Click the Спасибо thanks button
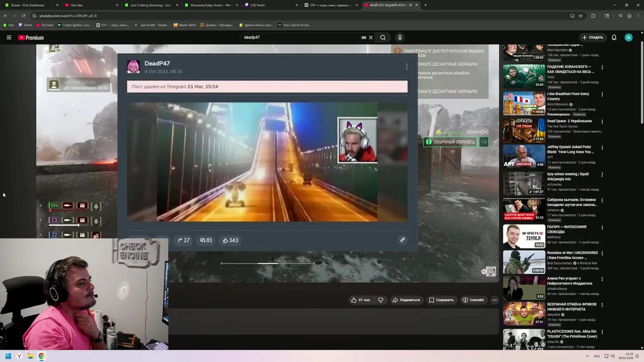This screenshot has height=362, width=644. (x=473, y=300)
